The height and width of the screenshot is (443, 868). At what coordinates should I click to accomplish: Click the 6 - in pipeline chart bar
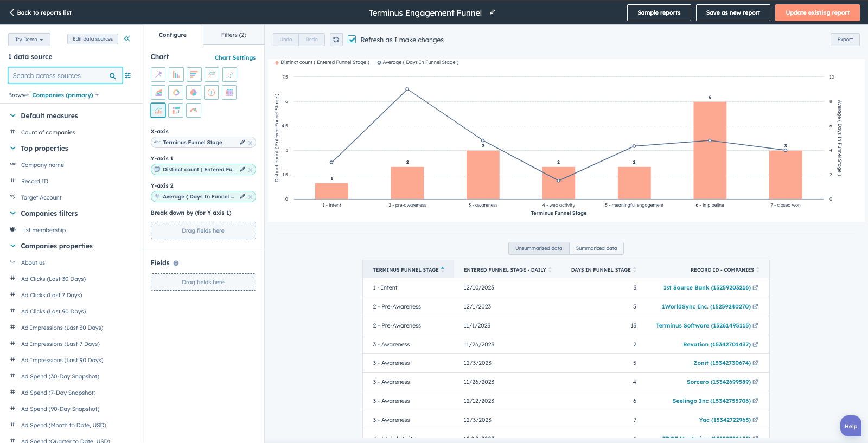(710, 150)
